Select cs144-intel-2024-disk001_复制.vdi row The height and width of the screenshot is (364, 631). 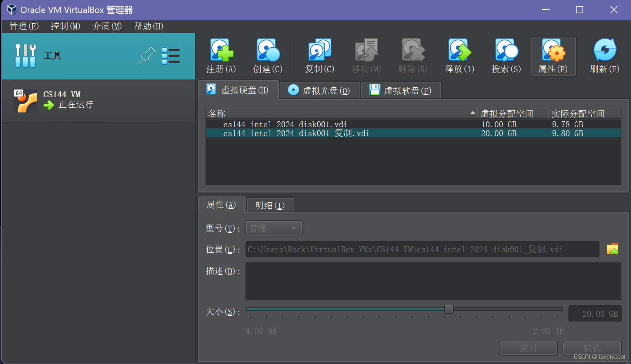tap(413, 133)
